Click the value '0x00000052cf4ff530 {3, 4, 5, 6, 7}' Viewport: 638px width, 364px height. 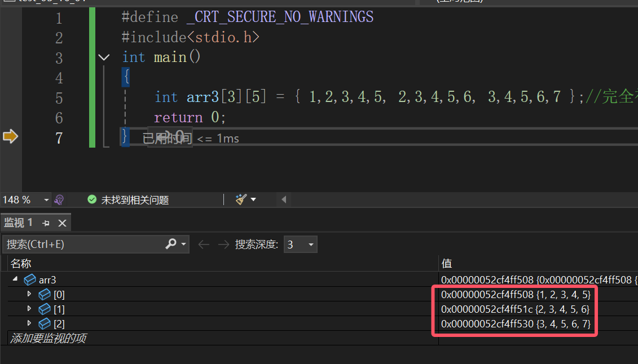516,324
